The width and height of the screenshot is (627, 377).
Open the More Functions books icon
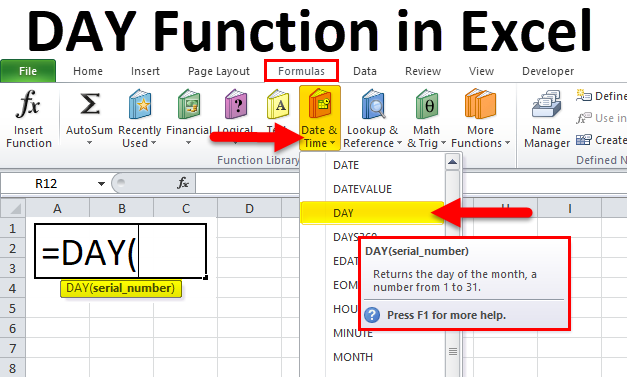pos(480,104)
